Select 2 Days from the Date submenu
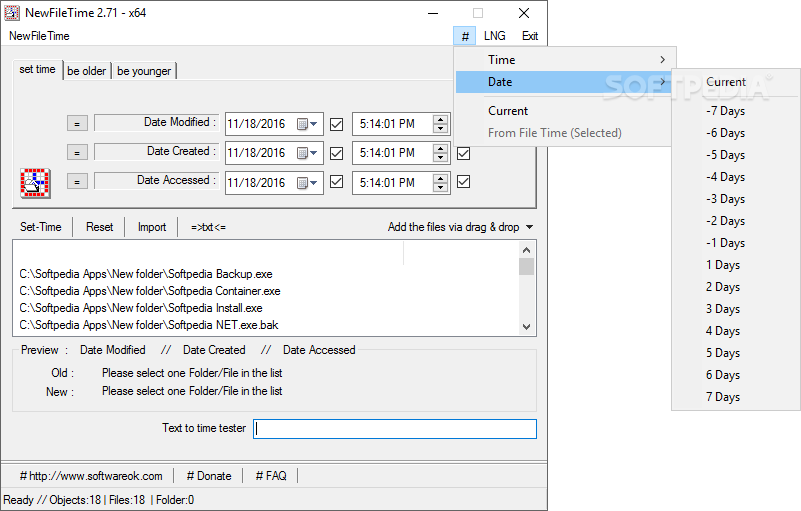This screenshot has width=801, height=511. (x=736, y=287)
